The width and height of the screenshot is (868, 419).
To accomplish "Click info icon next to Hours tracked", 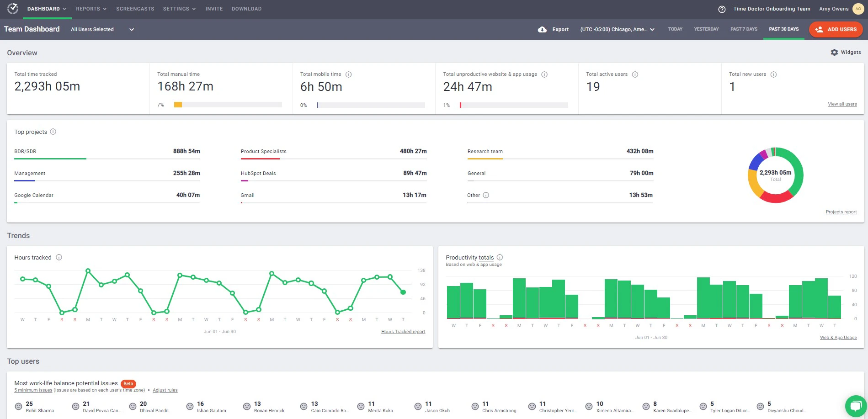I will (x=59, y=258).
